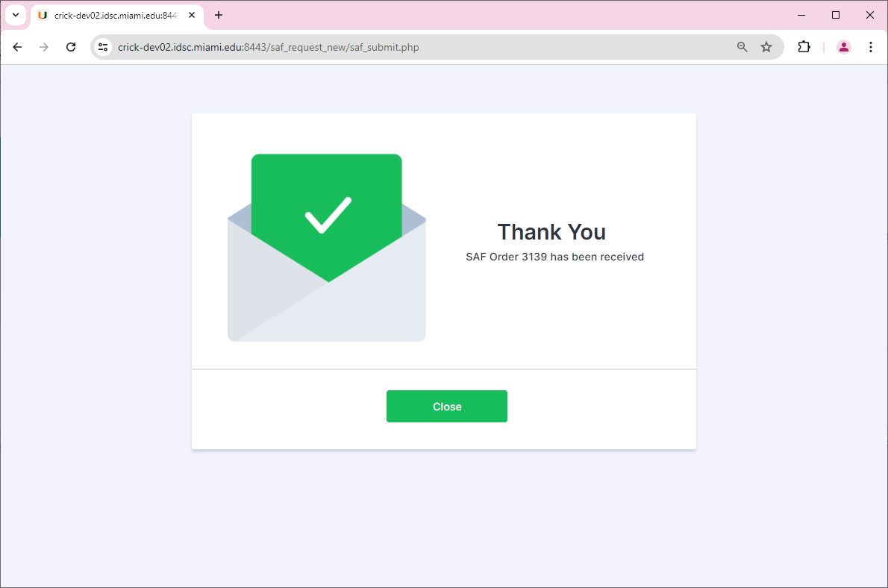Image resolution: width=888 pixels, height=588 pixels.
Task: Click the SAF Order 3139 received message
Action: 554,257
